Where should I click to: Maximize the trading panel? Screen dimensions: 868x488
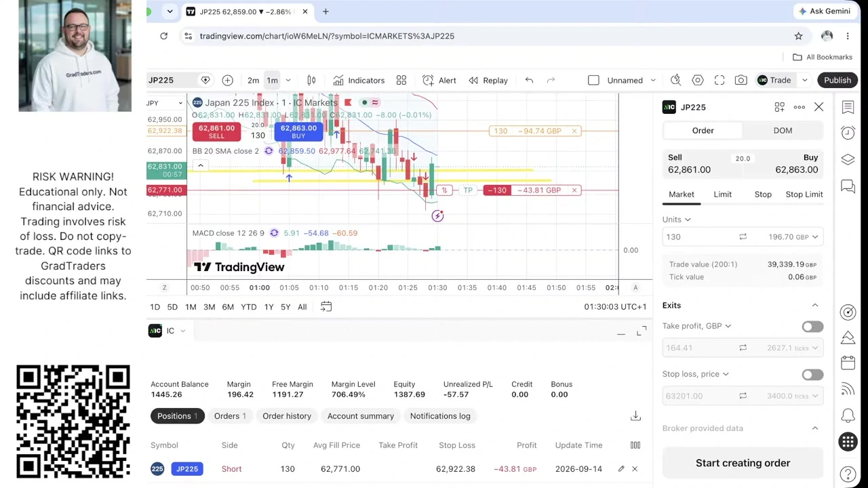[642, 331]
